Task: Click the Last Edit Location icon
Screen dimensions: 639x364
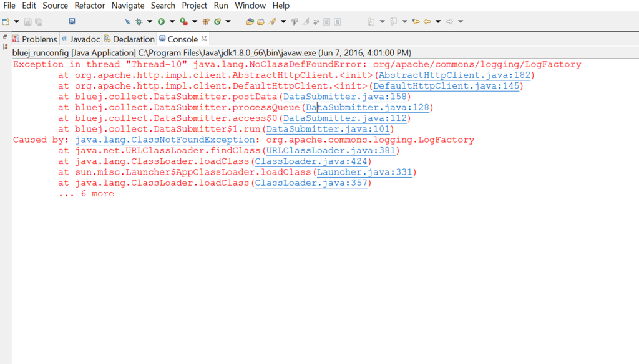Action: 416,22
